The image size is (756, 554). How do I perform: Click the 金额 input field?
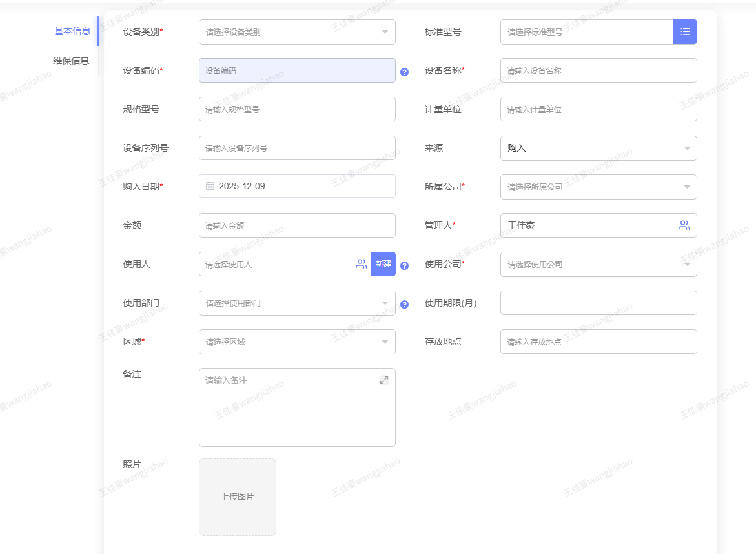297,225
